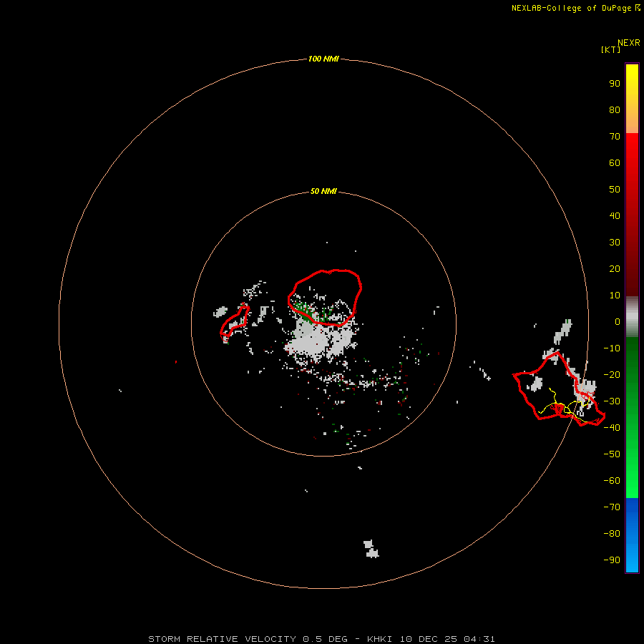This screenshot has height=644, width=644.
Task: Click the -80 value on velocity scale
Action: click(x=612, y=534)
